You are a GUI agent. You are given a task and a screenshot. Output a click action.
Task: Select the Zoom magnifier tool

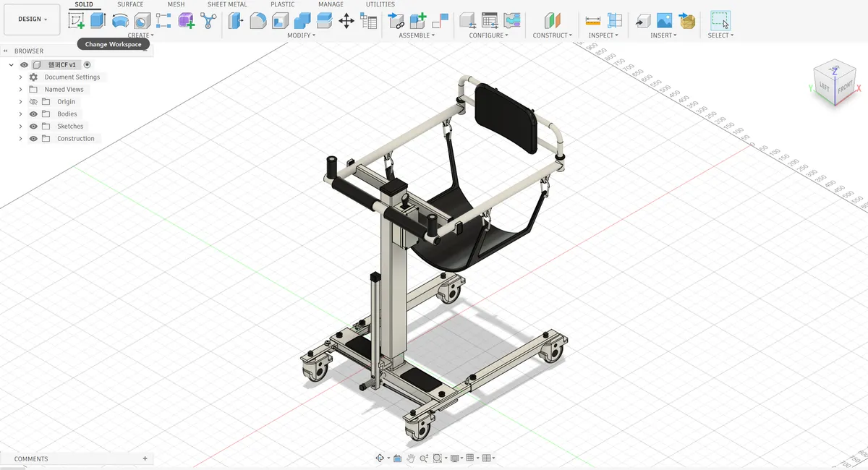(x=424, y=458)
